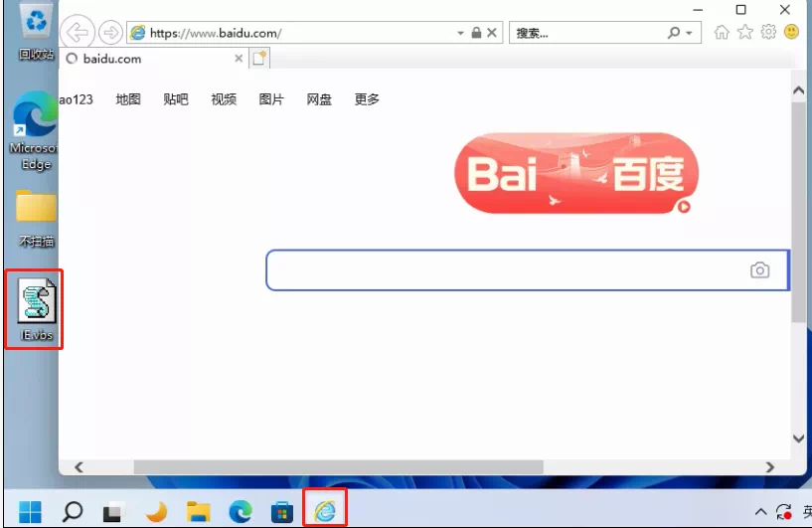Open the 图片 link
This screenshot has height=528, width=812.
271,99
